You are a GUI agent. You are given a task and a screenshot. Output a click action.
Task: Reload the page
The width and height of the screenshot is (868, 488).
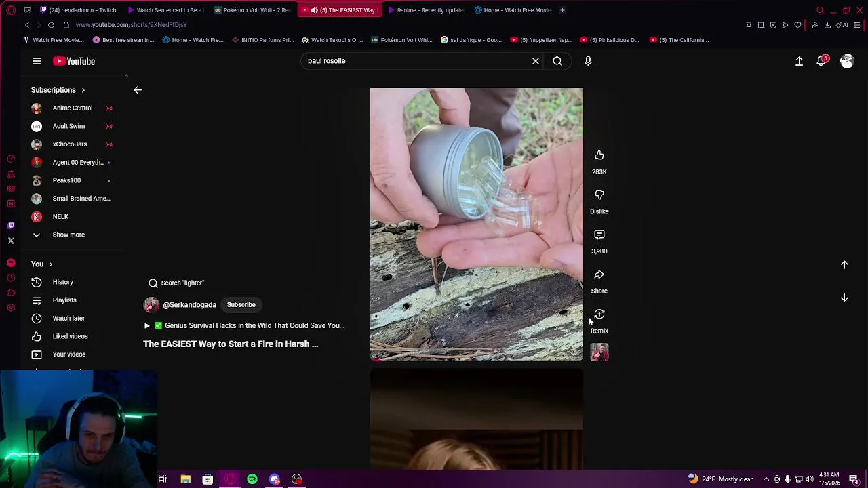51,25
